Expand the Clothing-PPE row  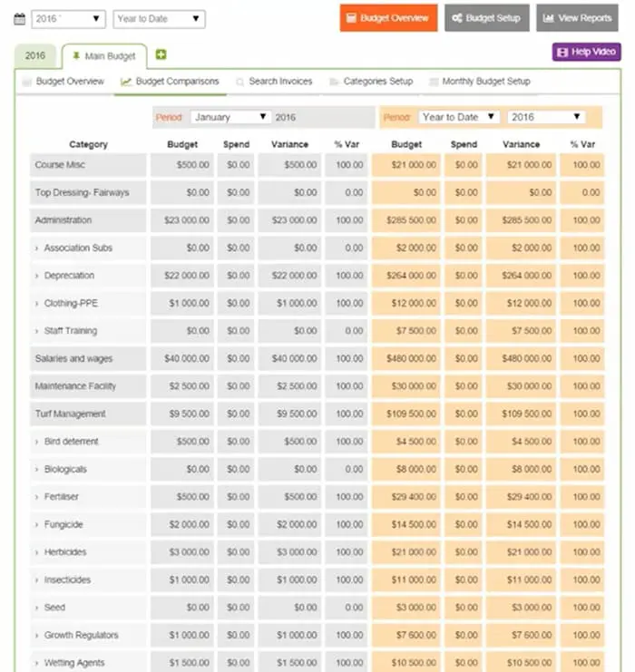coord(37,304)
